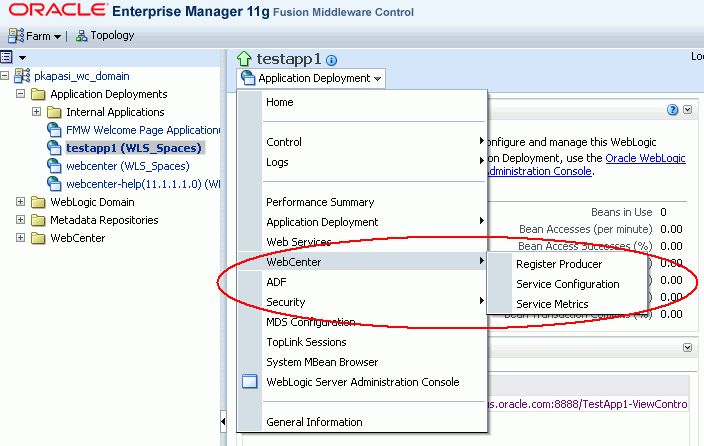
Task: Click the help question mark icon
Action: (x=672, y=110)
